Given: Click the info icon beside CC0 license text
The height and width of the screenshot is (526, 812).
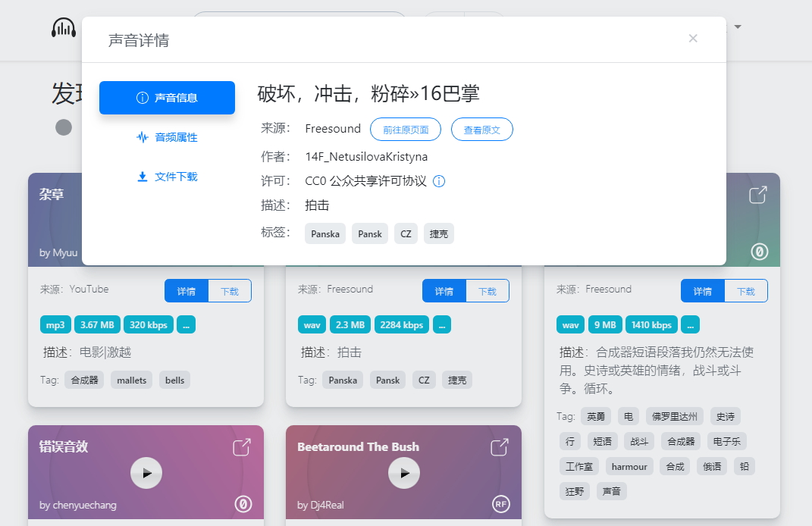Looking at the screenshot, I should [438, 181].
